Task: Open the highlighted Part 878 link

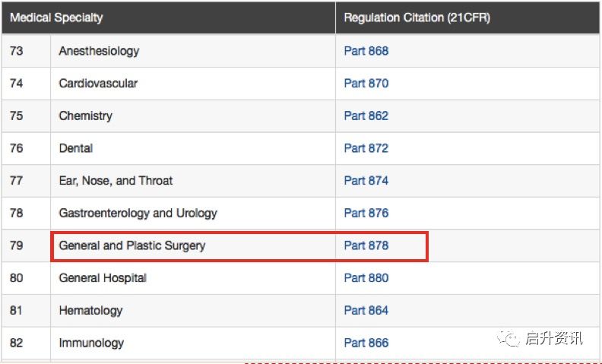Action: [366, 245]
